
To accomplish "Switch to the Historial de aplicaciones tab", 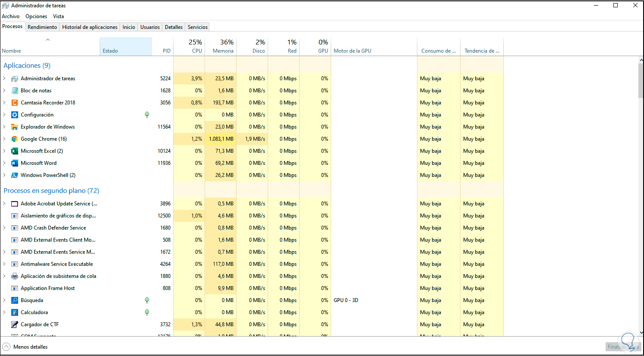I will click(x=90, y=27).
